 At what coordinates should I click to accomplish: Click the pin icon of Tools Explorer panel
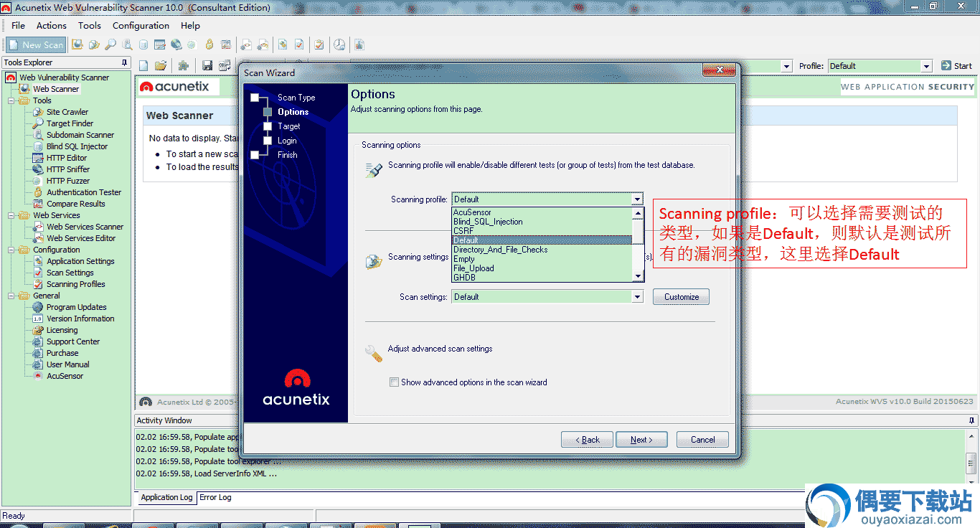[125, 62]
